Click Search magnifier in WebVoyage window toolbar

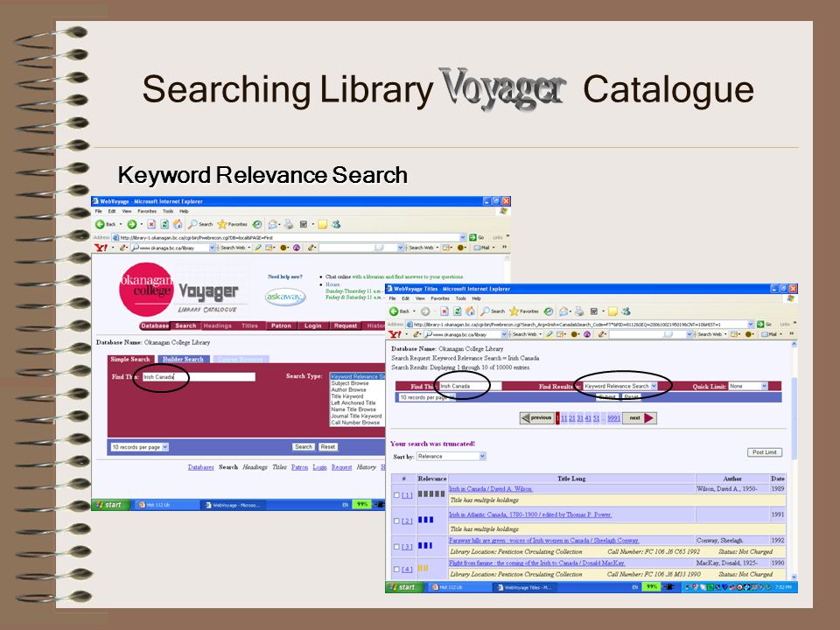point(193,225)
